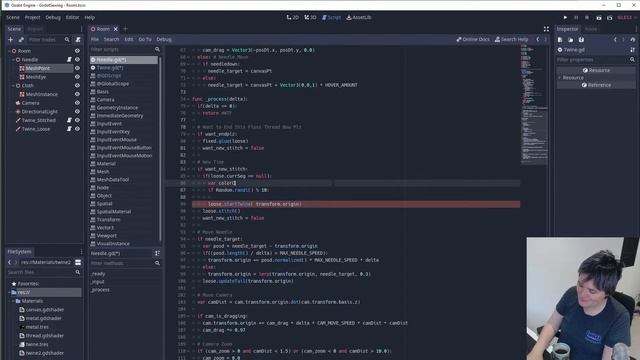Pause the running scene

[x=576, y=18]
